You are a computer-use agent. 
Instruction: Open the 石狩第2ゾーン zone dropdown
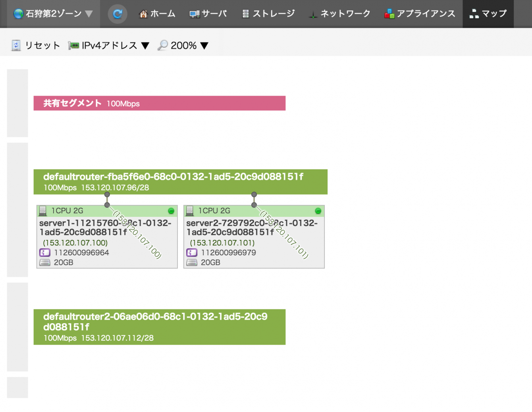[x=53, y=14]
